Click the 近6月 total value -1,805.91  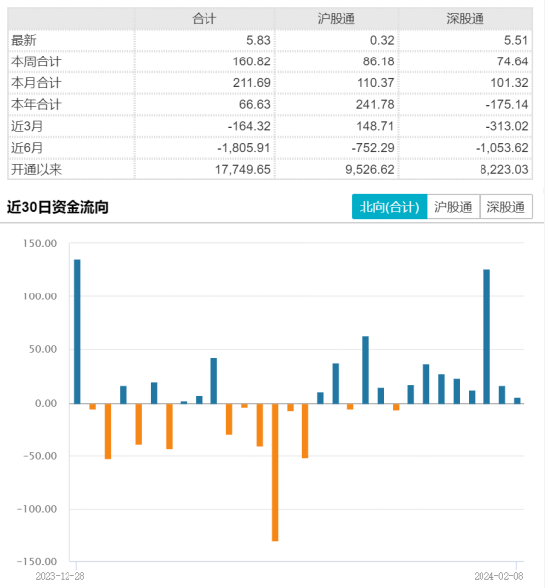coord(244,148)
